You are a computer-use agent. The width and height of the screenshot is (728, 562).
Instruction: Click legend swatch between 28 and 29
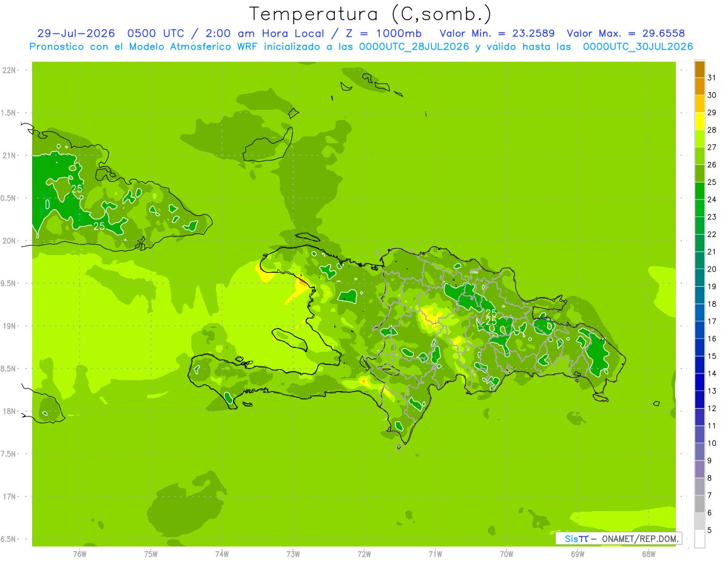(x=699, y=121)
